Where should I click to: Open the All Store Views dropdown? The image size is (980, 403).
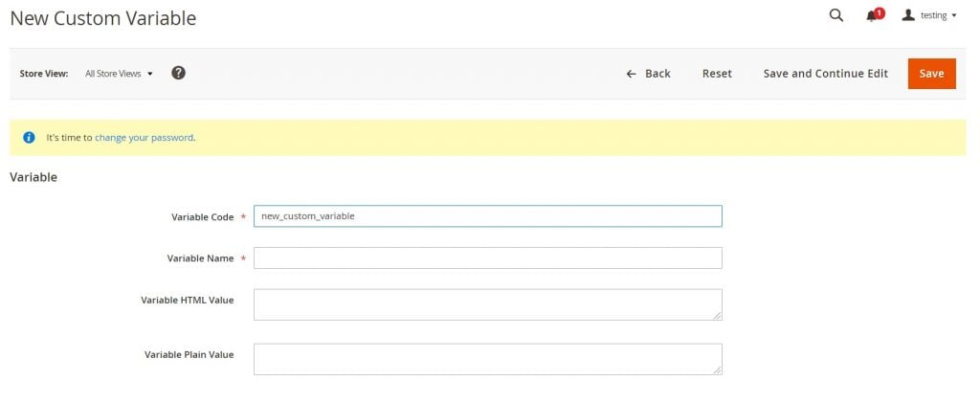click(x=119, y=74)
